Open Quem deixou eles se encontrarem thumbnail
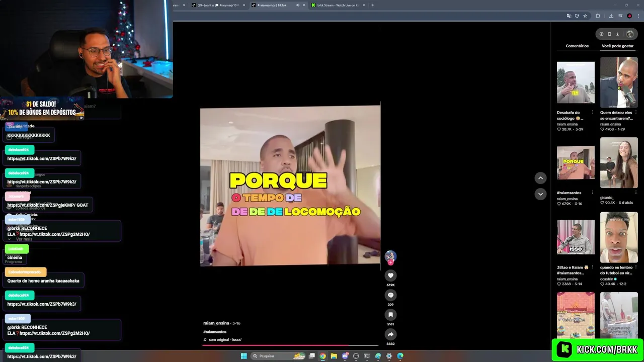This screenshot has height=362, width=644. pyautogui.click(x=619, y=82)
